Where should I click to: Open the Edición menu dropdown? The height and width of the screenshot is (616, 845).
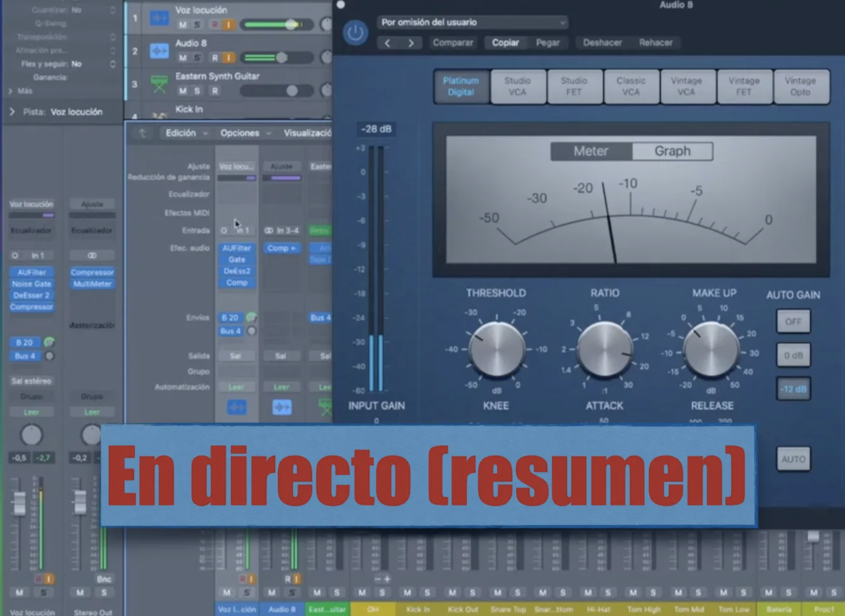pyautogui.click(x=186, y=133)
